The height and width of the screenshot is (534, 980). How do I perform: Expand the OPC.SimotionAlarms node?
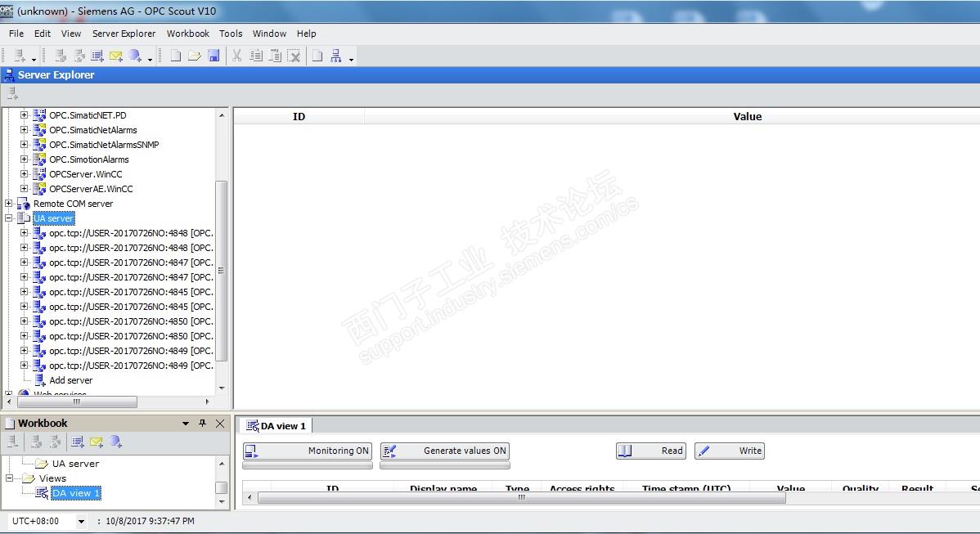point(25,159)
